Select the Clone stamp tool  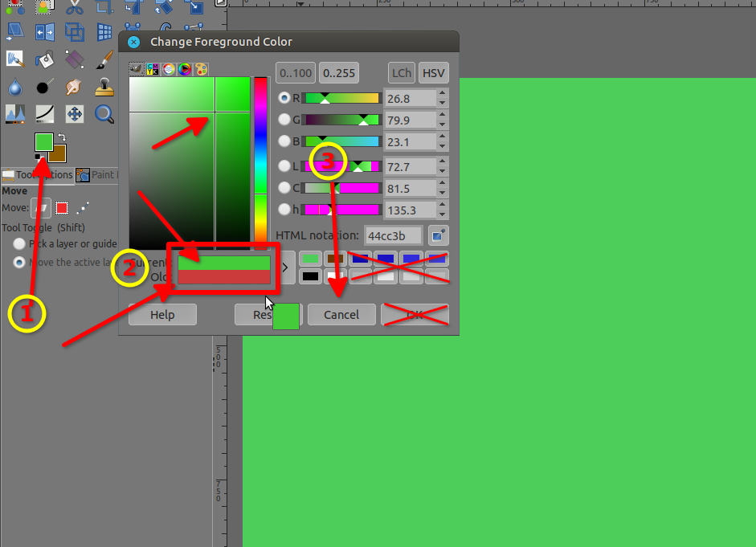click(x=104, y=87)
